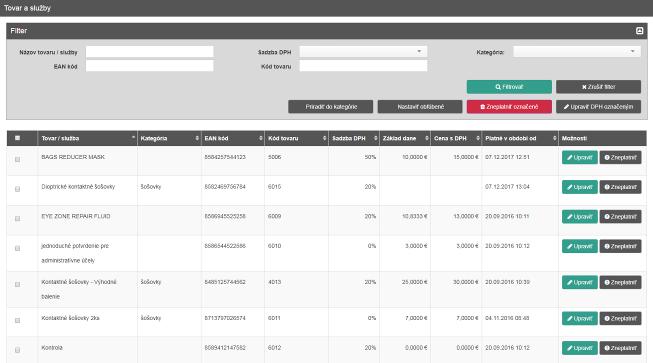Click product code 6015
This screenshot has height=363, width=653.
click(x=274, y=186)
